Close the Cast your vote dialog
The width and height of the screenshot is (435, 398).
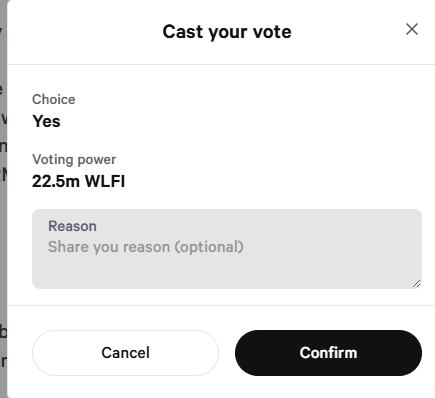412,29
